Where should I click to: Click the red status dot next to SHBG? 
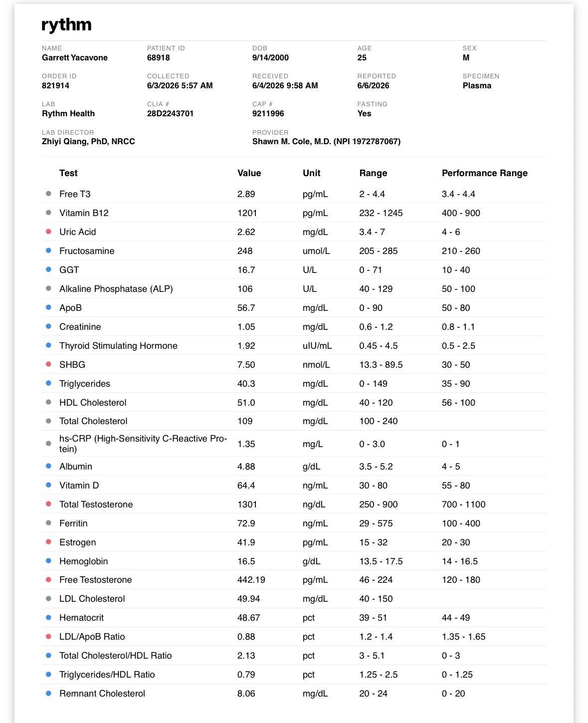48,364
